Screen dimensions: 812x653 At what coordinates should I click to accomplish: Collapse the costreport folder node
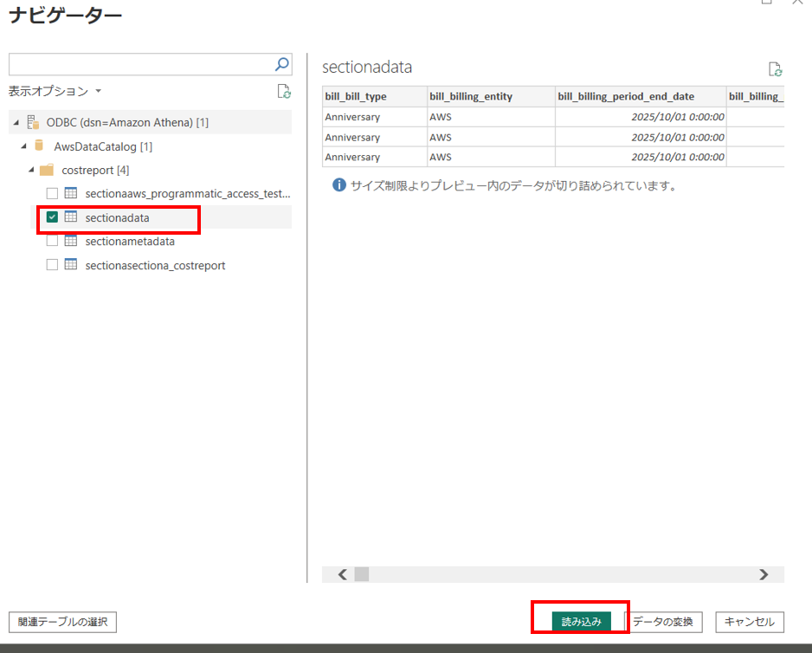point(31,170)
